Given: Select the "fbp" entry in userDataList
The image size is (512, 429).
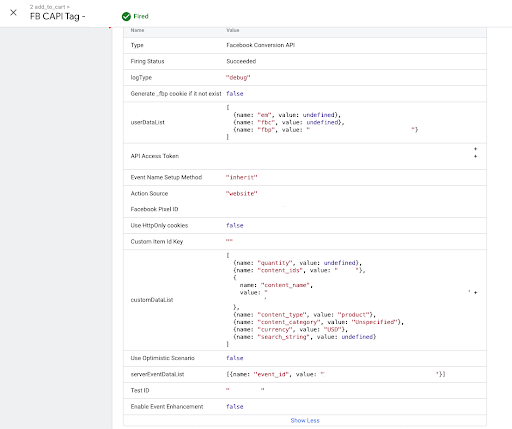Looking at the screenshot, I should pos(326,130).
